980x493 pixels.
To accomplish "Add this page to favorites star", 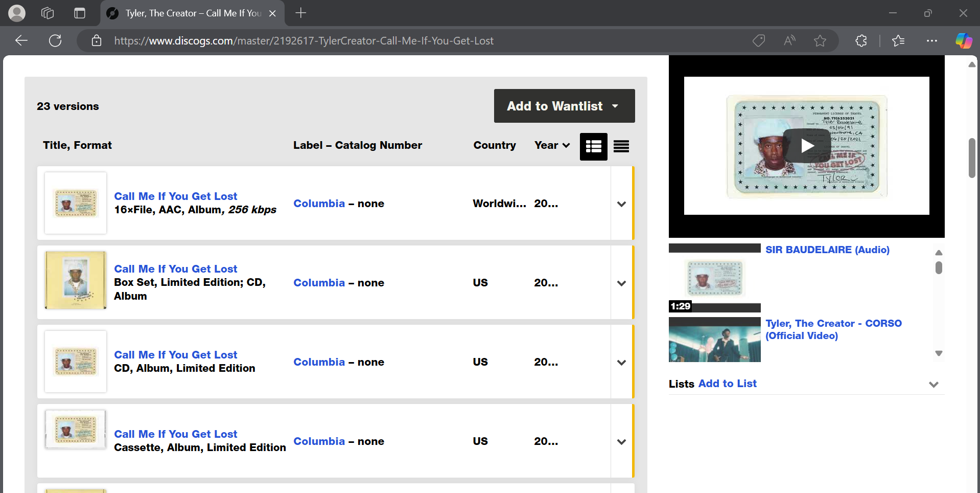I will [x=820, y=41].
